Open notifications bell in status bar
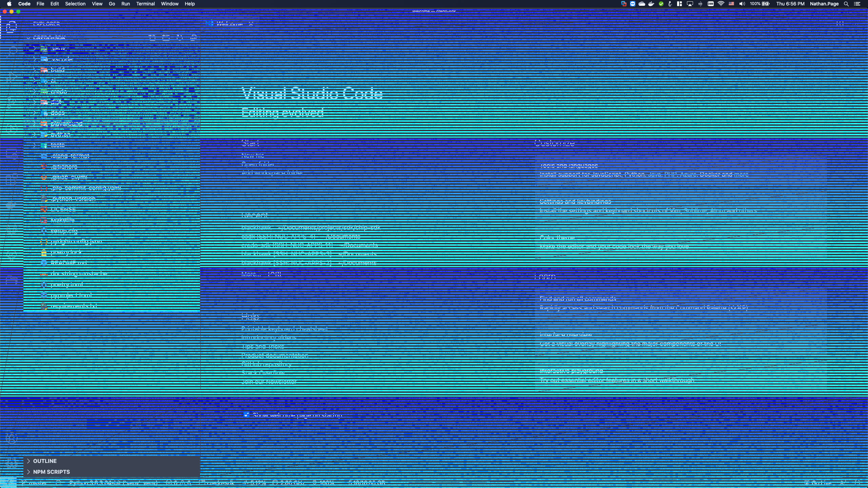868x488 pixels. tap(857, 483)
